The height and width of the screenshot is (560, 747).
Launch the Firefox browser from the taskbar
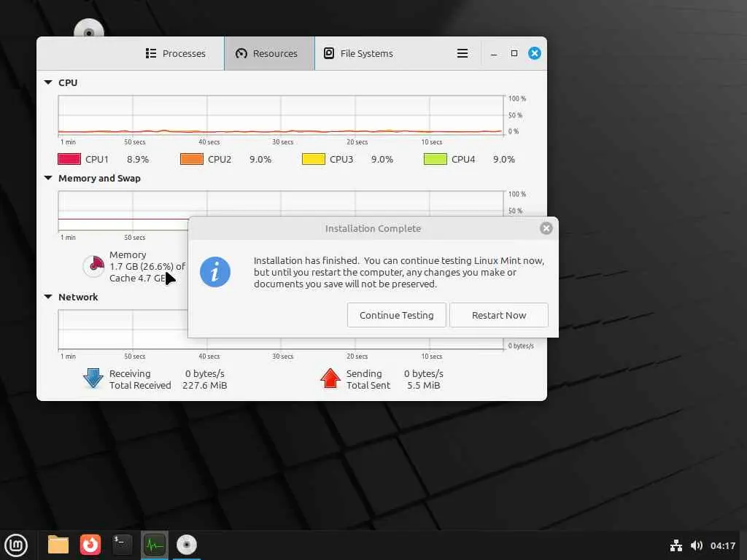click(90, 545)
